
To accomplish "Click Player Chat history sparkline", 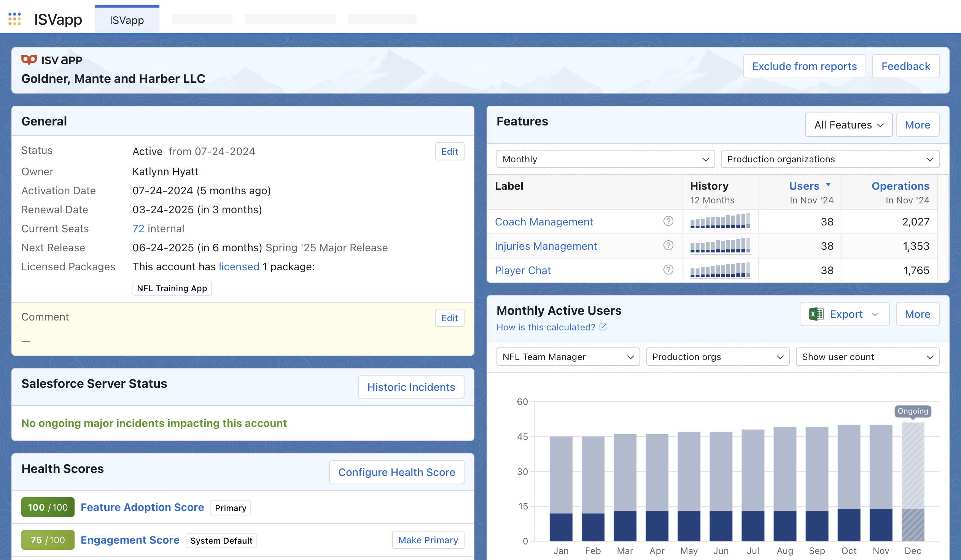I will click(x=720, y=270).
